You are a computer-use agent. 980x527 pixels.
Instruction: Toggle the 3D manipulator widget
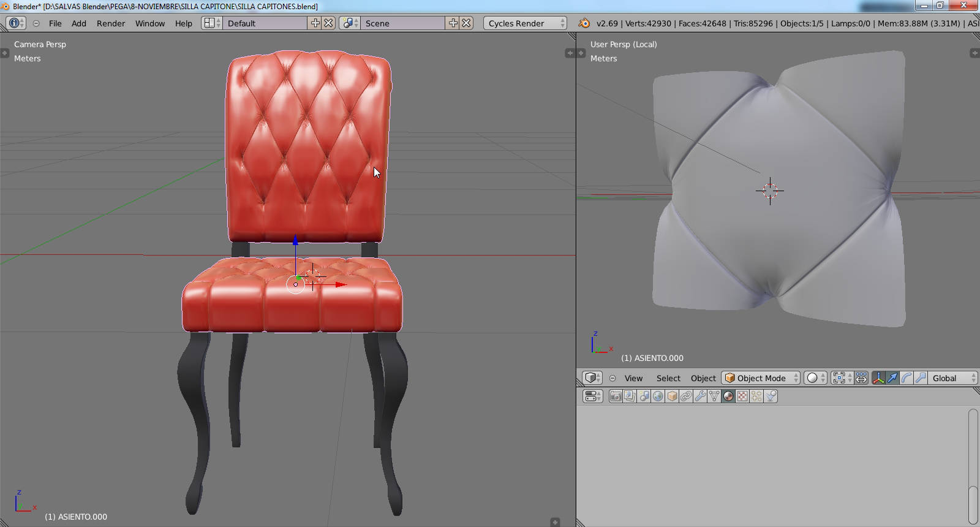tap(878, 378)
